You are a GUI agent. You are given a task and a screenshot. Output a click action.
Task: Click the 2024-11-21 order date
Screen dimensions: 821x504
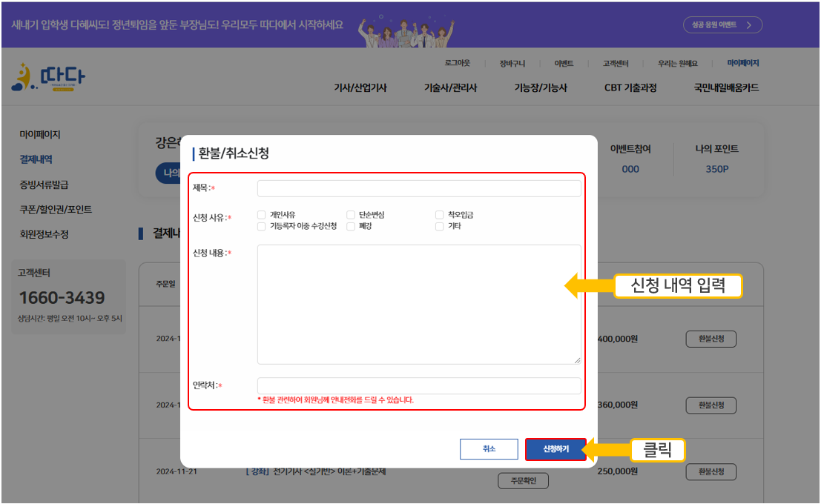click(177, 471)
